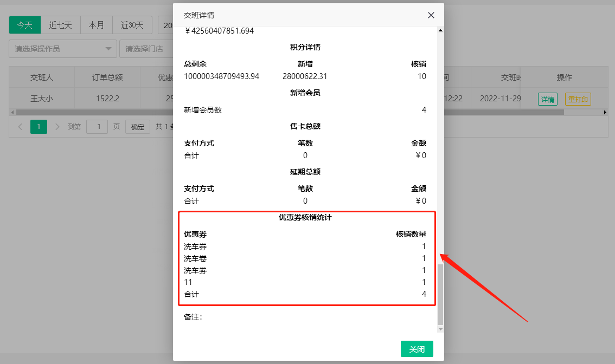Select page number 1 in pagination

coord(39,127)
